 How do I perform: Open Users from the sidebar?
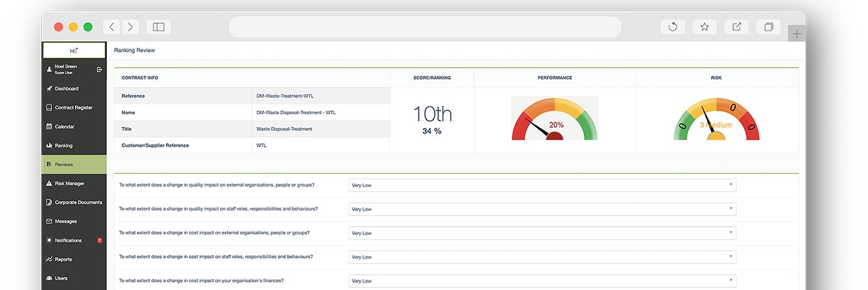point(74,278)
